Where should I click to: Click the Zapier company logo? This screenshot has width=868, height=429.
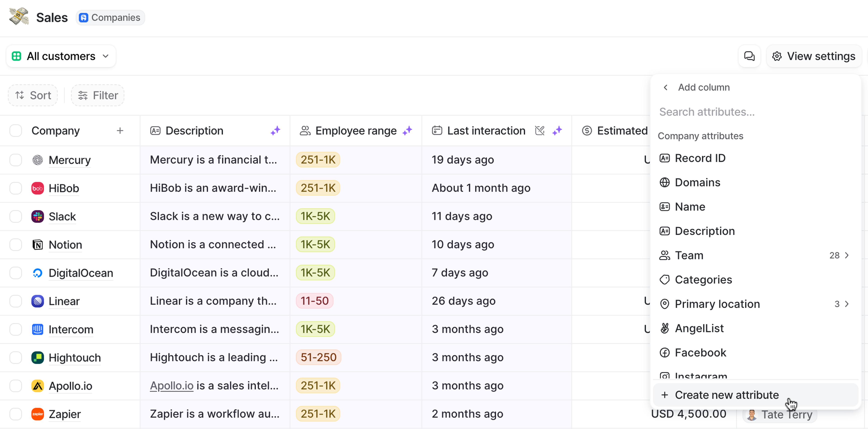(37, 414)
